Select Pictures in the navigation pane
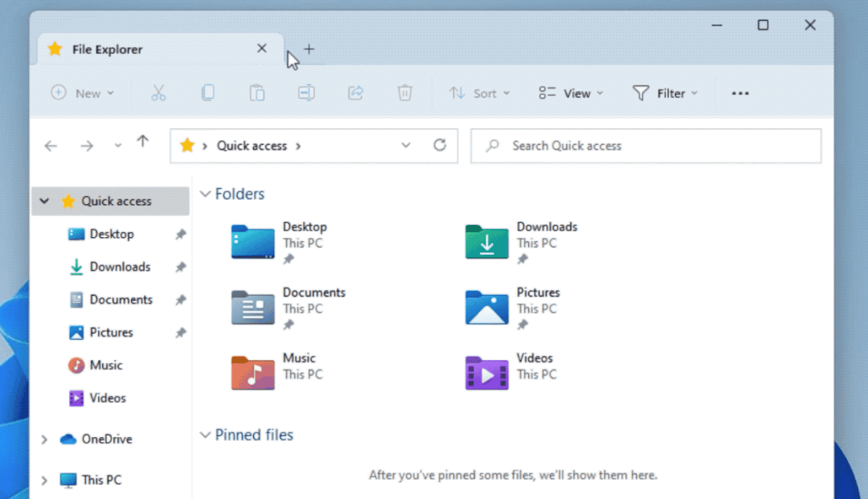This screenshot has width=868, height=499. (111, 333)
